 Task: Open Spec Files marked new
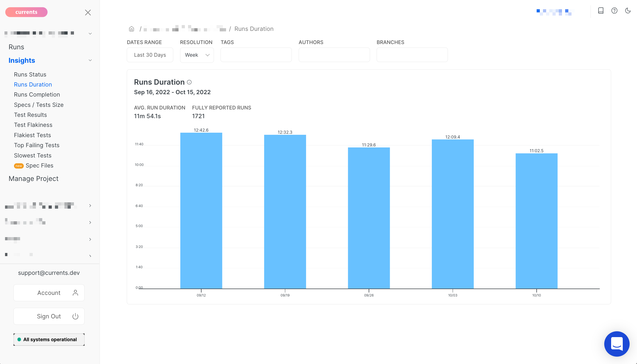pyautogui.click(x=39, y=165)
